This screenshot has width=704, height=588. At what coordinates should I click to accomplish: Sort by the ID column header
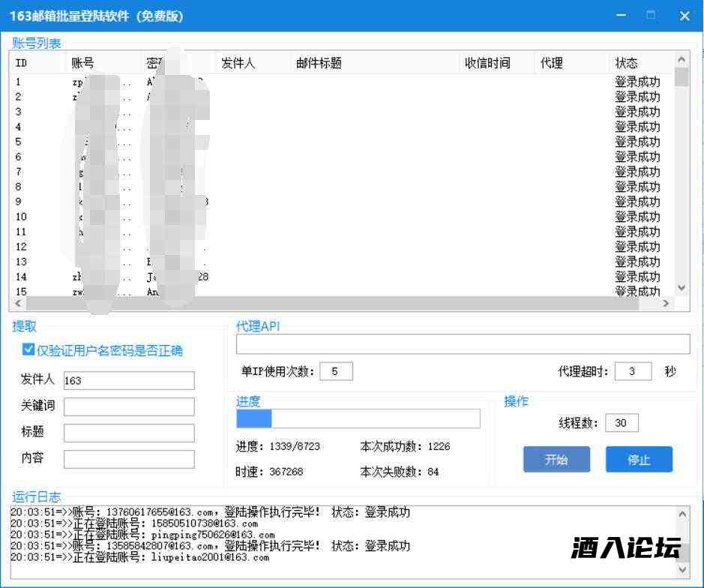tap(38, 63)
